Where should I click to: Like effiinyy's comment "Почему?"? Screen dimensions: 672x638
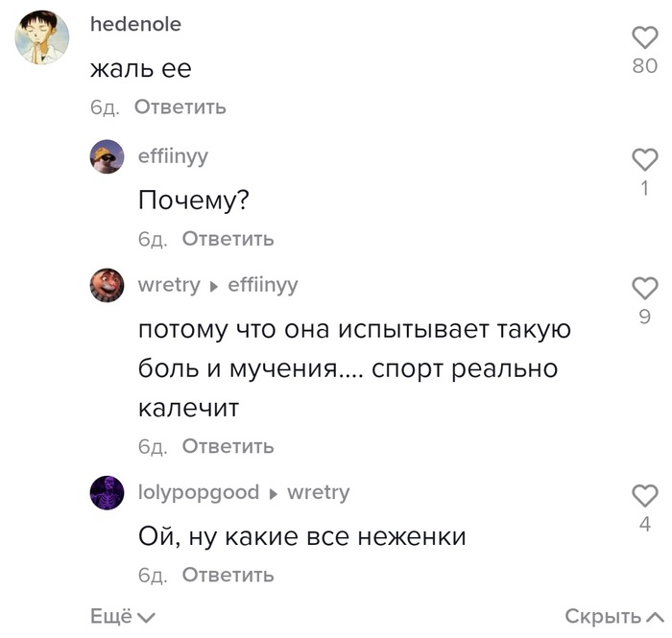click(645, 158)
